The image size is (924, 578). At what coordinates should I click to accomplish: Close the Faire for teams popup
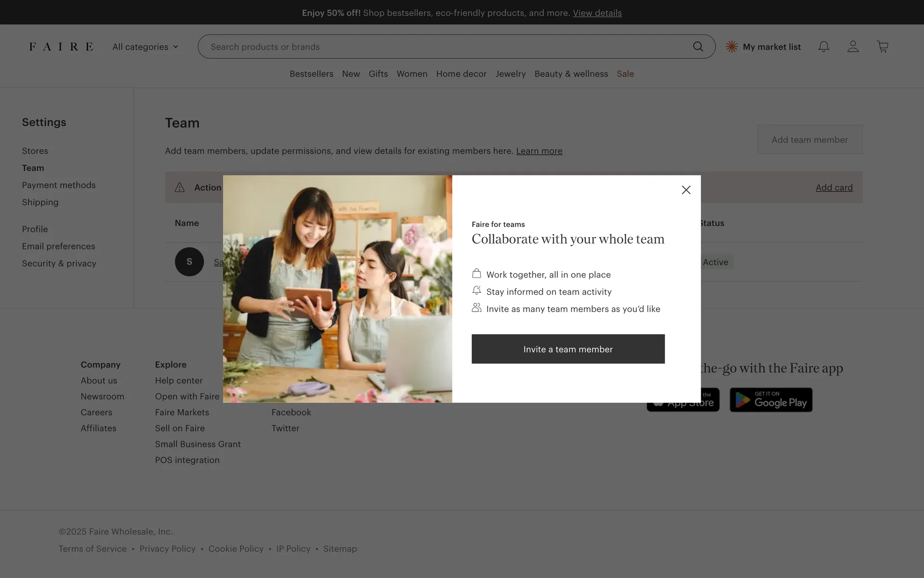pos(686,190)
